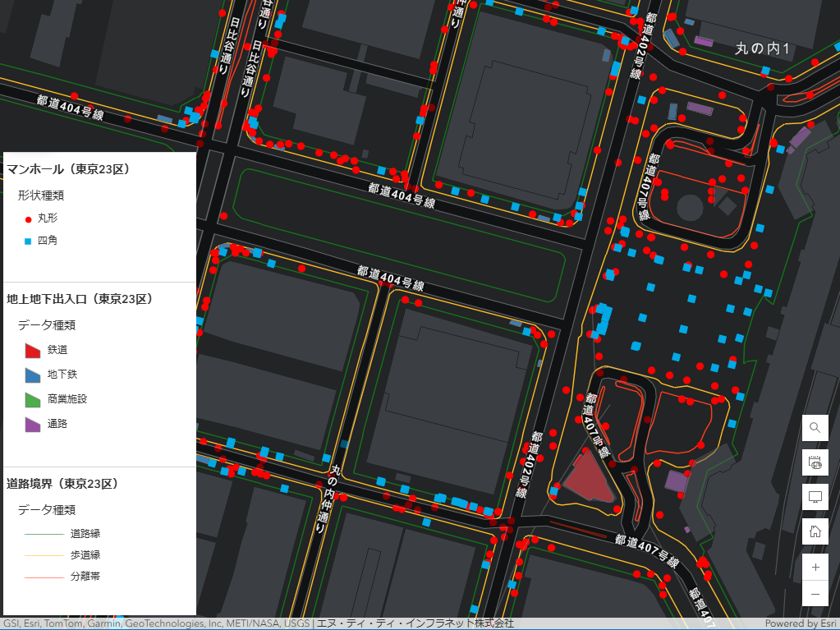Click the blue square symbol for 四角
840x630 pixels.
coord(29,241)
